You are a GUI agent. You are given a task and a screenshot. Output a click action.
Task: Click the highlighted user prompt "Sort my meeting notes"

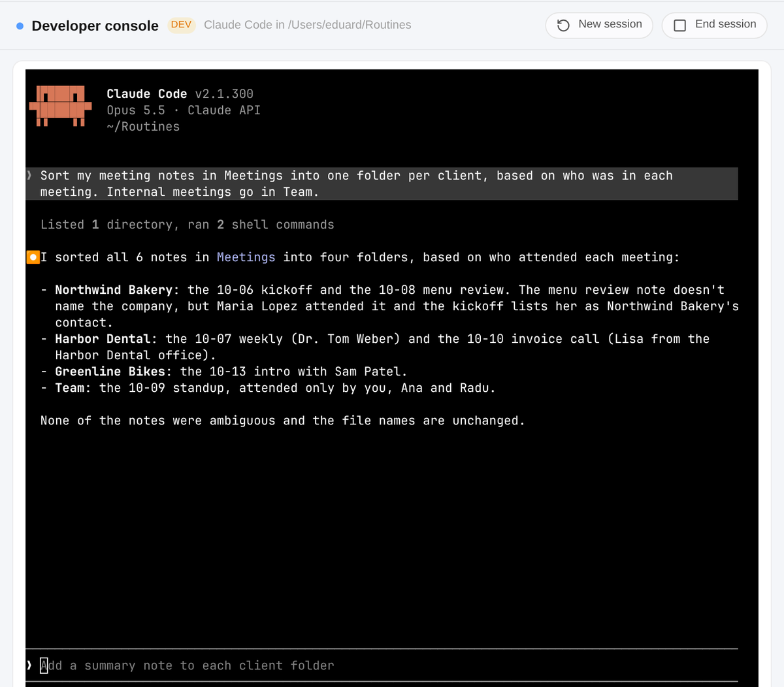pyautogui.click(x=382, y=184)
